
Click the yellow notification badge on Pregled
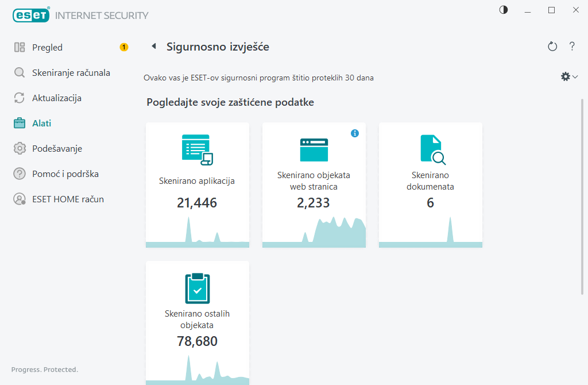tap(124, 47)
